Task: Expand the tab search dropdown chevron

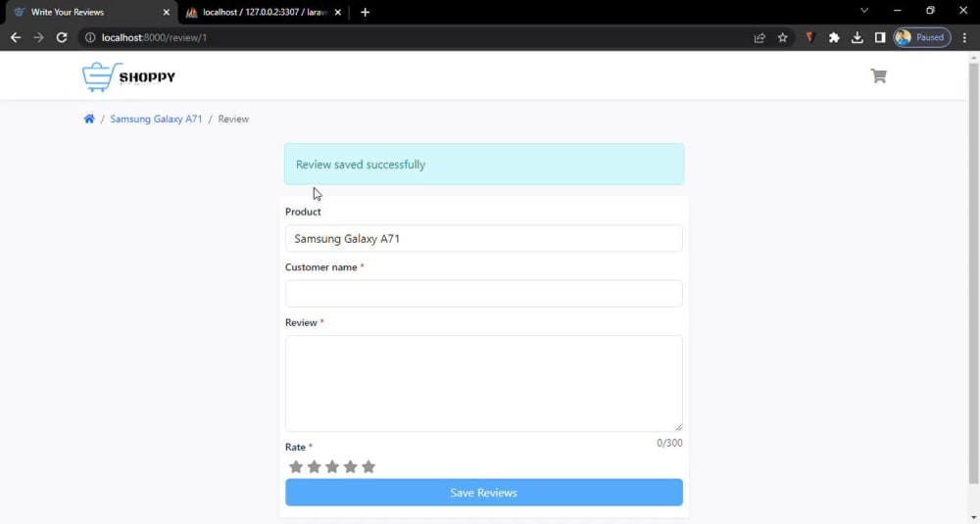Action: click(864, 11)
